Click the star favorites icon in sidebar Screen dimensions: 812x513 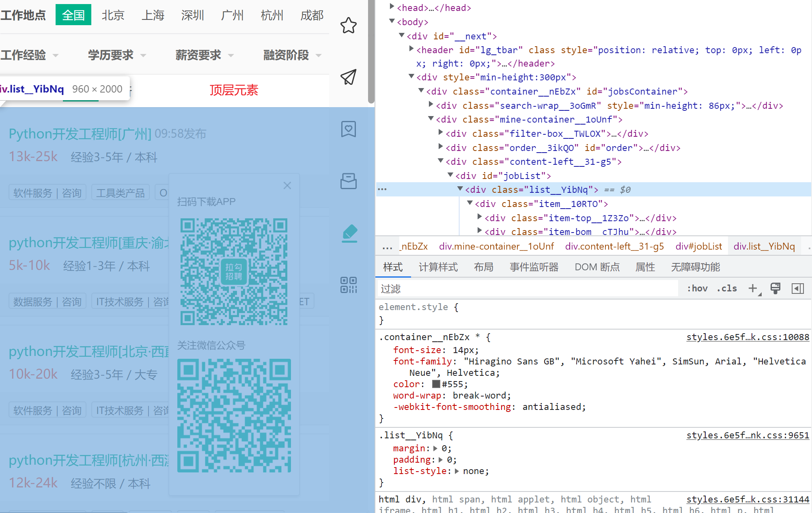[x=348, y=26]
